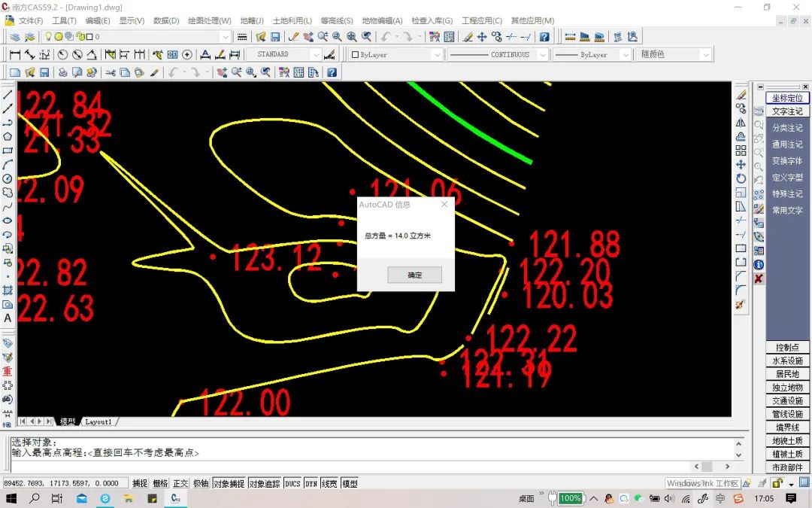
Task: Close the AutoCAD 信息 dialog with X
Action: [444, 204]
